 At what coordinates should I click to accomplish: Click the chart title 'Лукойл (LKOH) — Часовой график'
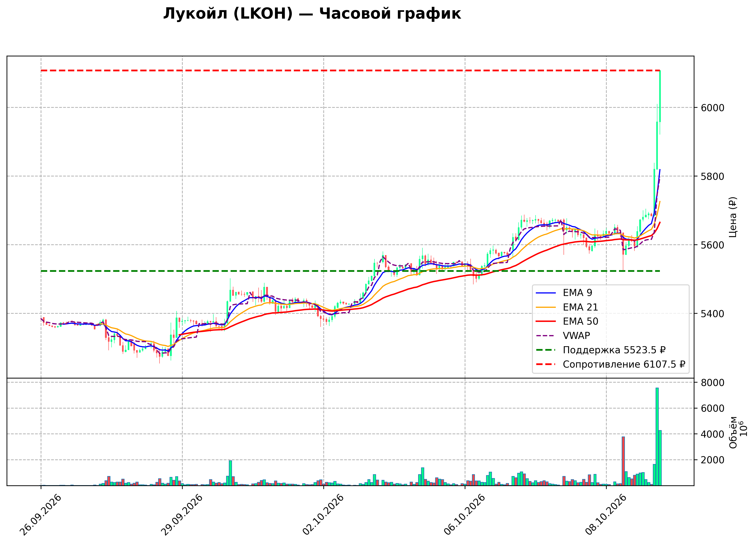(x=312, y=14)
